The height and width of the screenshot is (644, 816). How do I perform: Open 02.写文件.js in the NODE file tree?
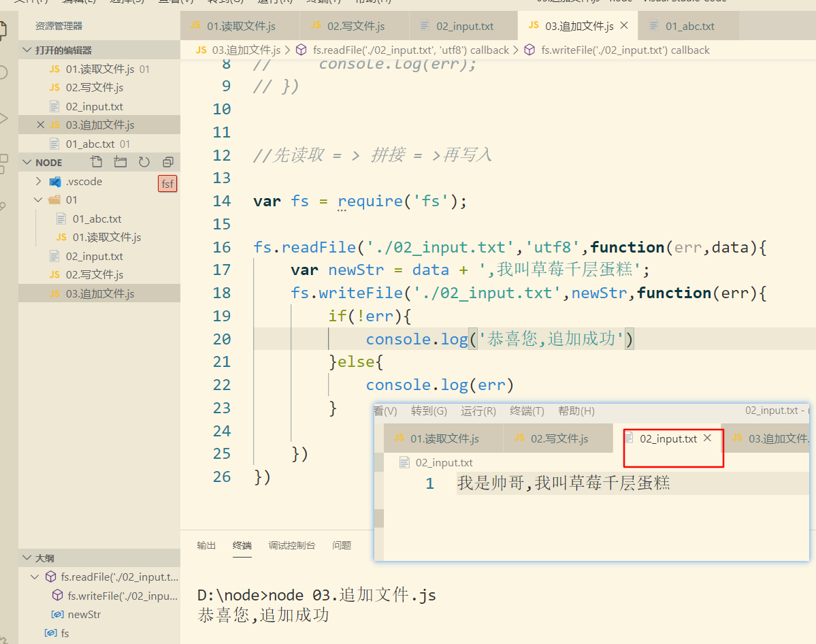[99, 275]
